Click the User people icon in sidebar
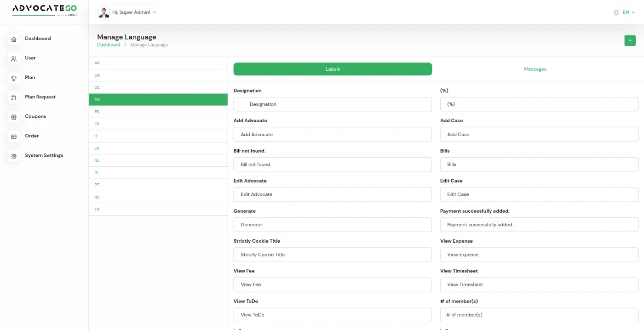 (14, 59)
